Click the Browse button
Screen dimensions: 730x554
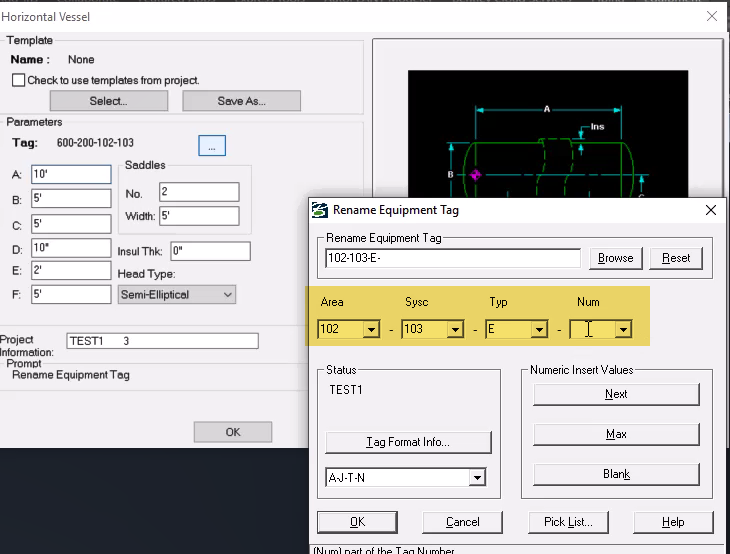point(615,258)
